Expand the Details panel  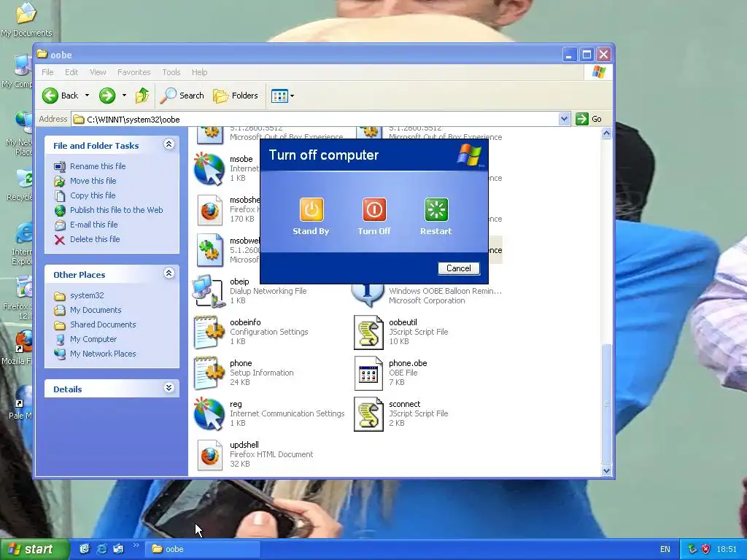pos(169,388)
